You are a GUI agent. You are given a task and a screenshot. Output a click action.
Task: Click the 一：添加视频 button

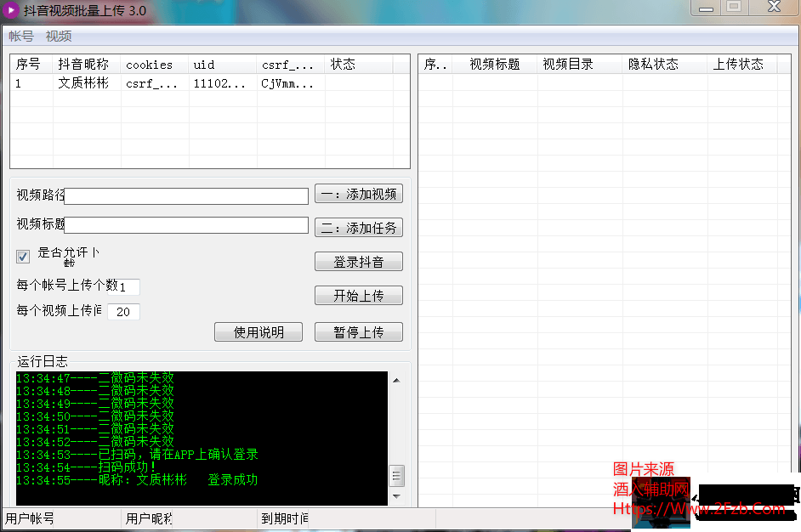point(358,194)
